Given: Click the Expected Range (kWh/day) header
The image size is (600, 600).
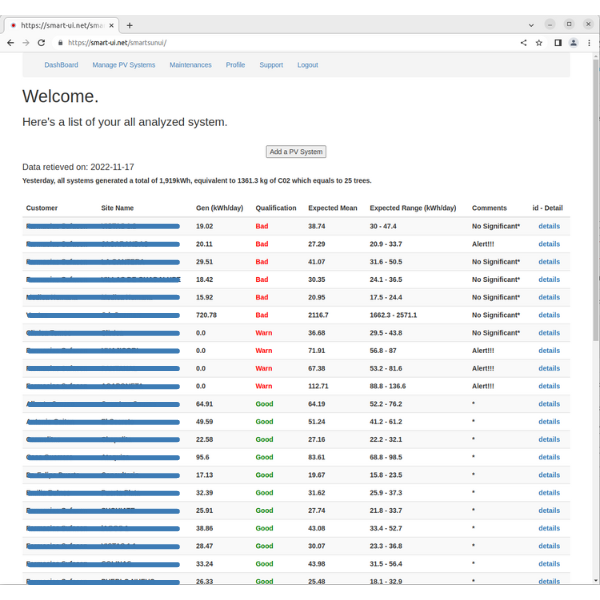Looking at the screenshot, I should coord(413,208).
